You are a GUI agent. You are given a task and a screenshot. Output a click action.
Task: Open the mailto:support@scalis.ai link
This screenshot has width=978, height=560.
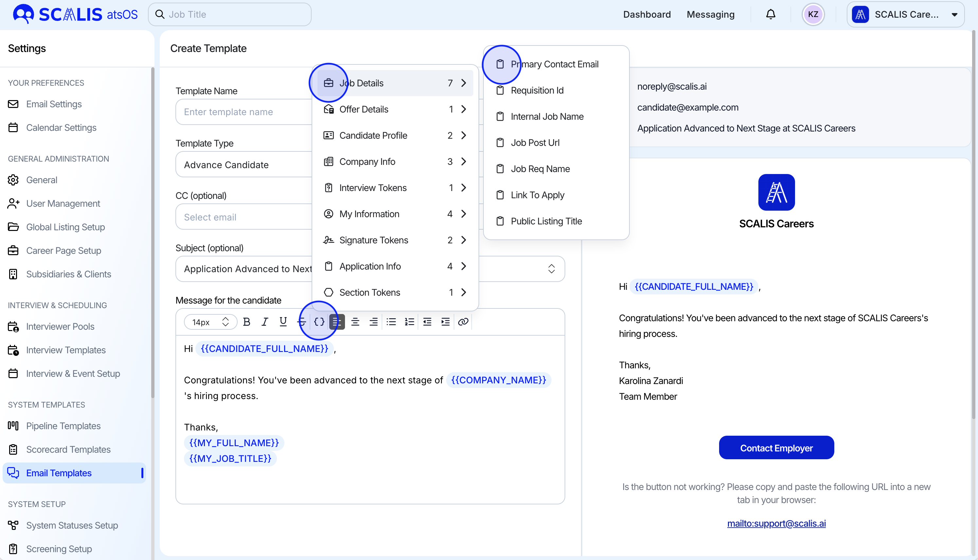(x=776, y=523)
